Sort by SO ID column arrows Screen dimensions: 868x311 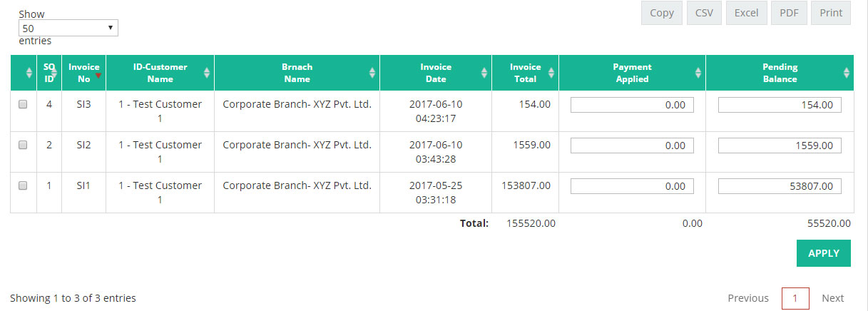(54, 73)
